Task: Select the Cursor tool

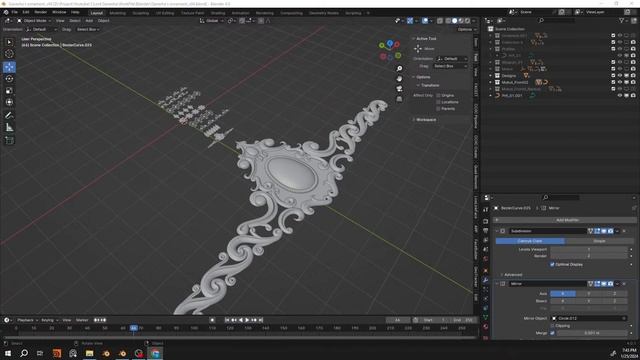Action: (x=9, y=53)
